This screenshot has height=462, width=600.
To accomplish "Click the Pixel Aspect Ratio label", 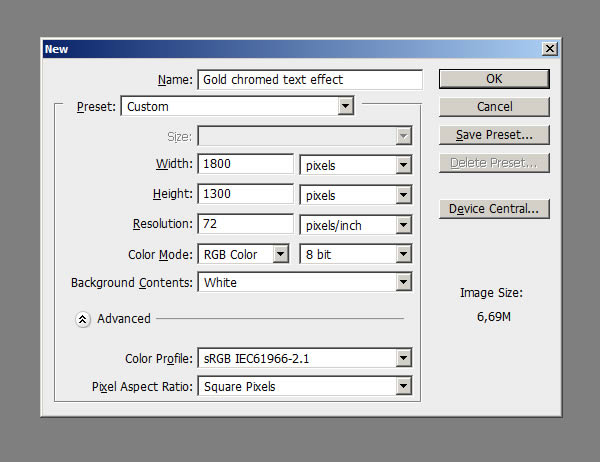I will [142, 387].
